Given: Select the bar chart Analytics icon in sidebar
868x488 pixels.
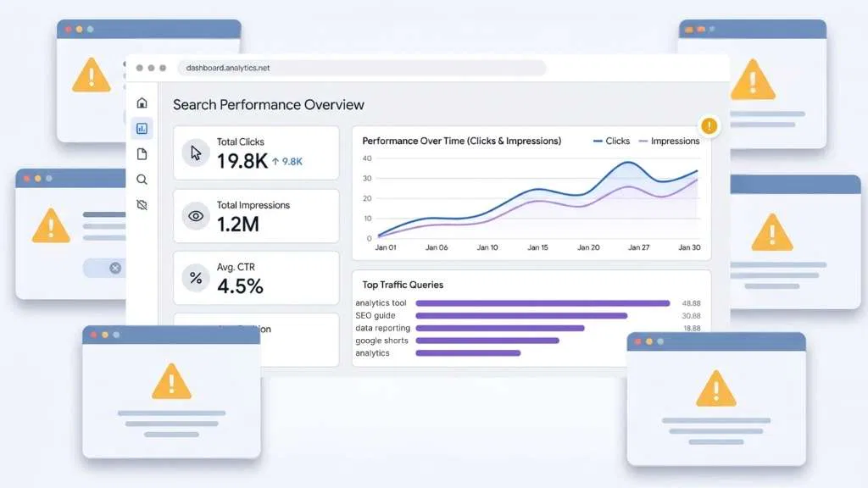Looking at the screenshot, I should tap(142, 128).
